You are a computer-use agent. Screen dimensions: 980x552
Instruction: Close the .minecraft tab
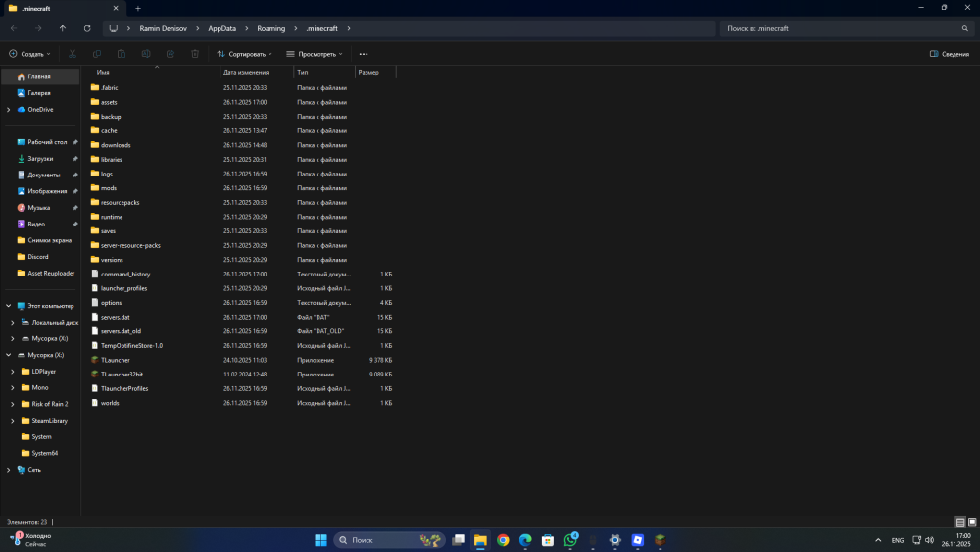[x=116, y=8]
